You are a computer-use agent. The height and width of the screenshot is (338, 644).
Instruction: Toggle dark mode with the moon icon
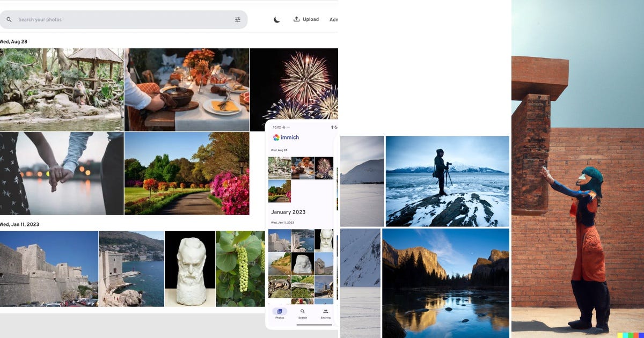[x=276, y=19]
